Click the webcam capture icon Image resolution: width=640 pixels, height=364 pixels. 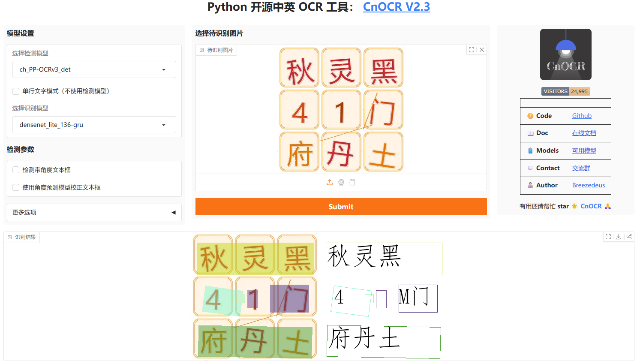tap(341, 182)
